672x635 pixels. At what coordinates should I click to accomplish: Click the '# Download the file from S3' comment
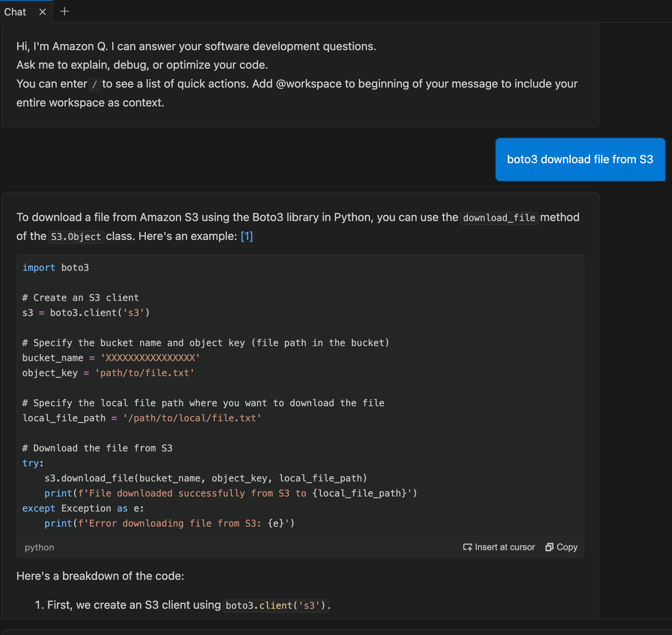pyautogui.click(x=98, y=448)
